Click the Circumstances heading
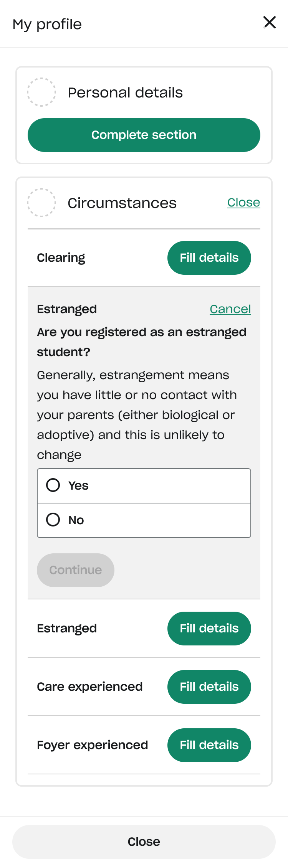 coord(122,203)
